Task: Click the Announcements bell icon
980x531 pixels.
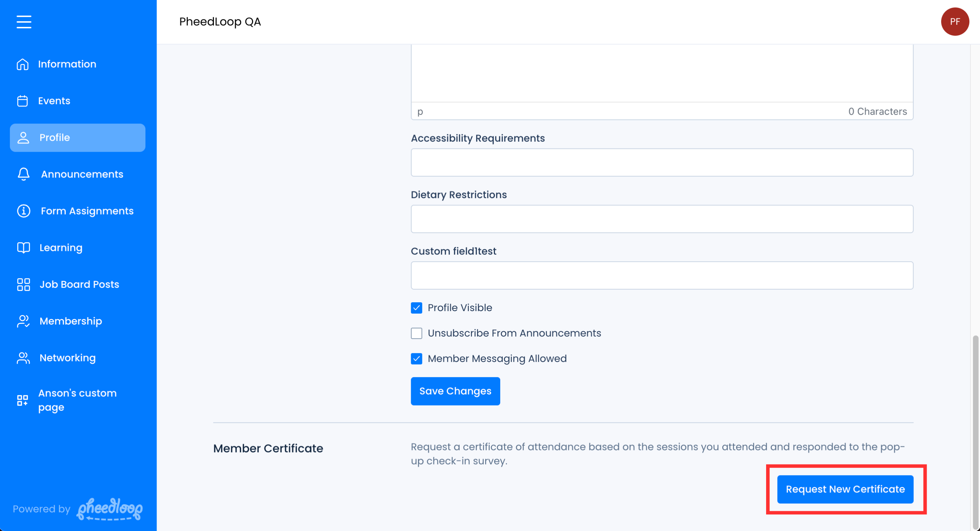Action: (x=24, y=174)
